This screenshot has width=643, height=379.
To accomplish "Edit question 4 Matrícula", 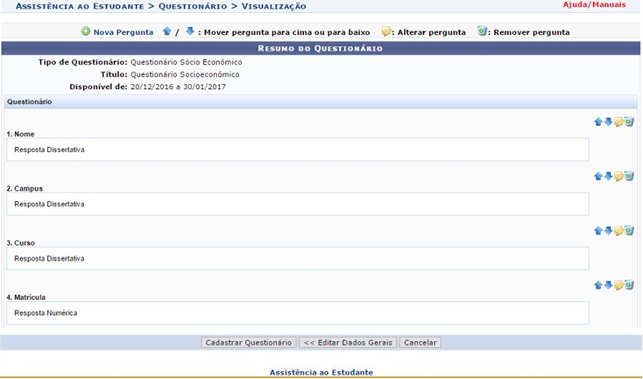I will [x=618, y=285].
